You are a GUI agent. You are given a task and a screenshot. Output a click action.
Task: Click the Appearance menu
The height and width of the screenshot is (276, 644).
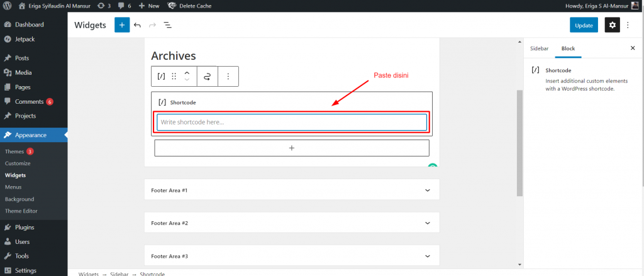tap(34, 135)
